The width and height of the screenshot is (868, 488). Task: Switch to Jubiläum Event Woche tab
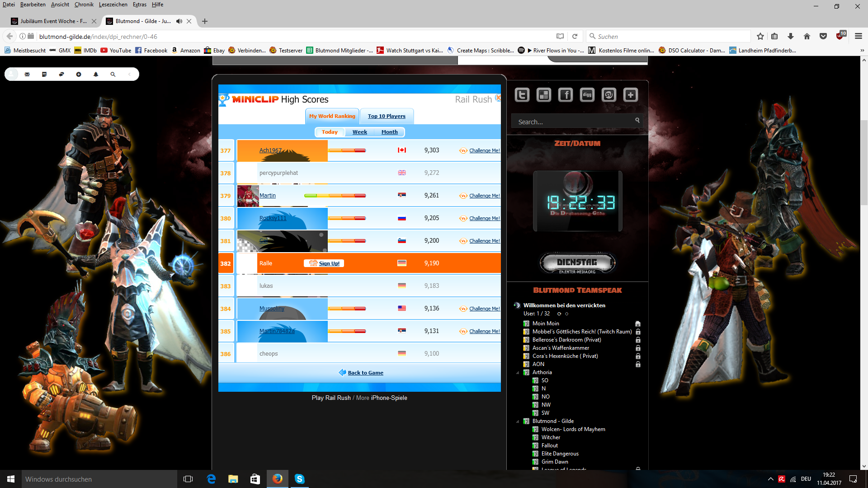click(53, 21)
